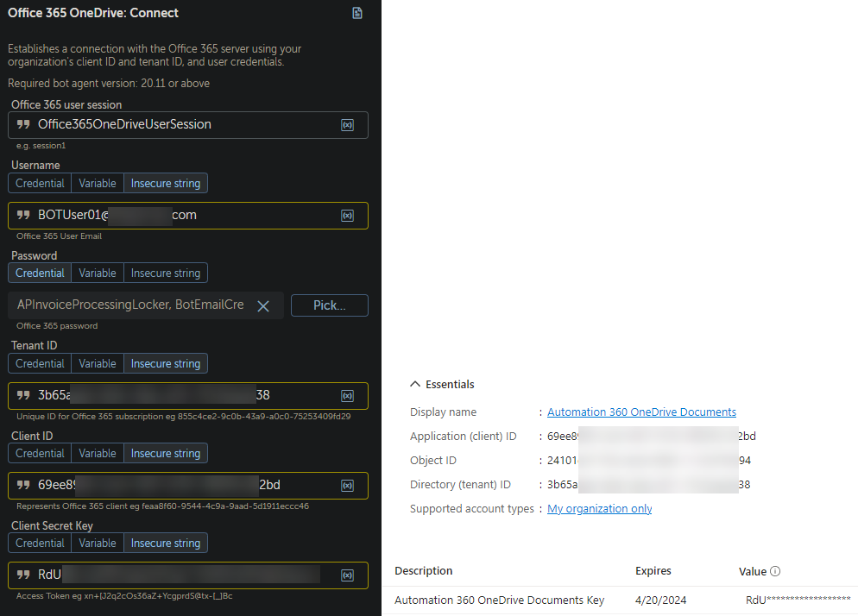Select Variable option for Username

click(x=98, y=183)
